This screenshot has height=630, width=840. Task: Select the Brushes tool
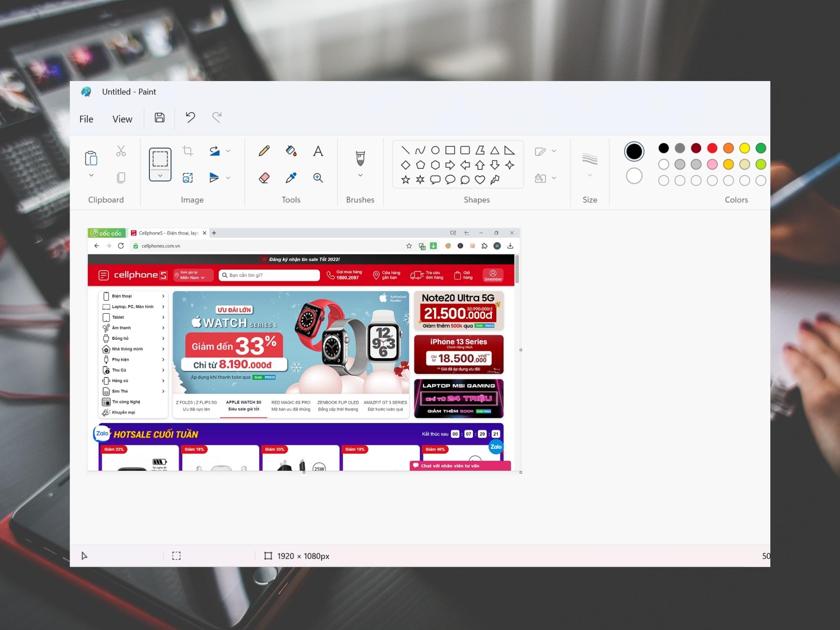(360, 158)
